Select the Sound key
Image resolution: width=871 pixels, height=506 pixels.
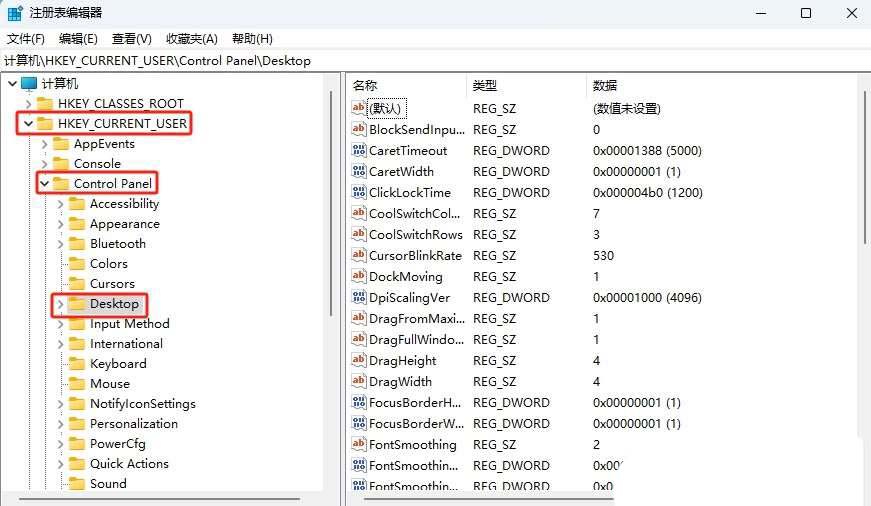(x=108, y=484)
